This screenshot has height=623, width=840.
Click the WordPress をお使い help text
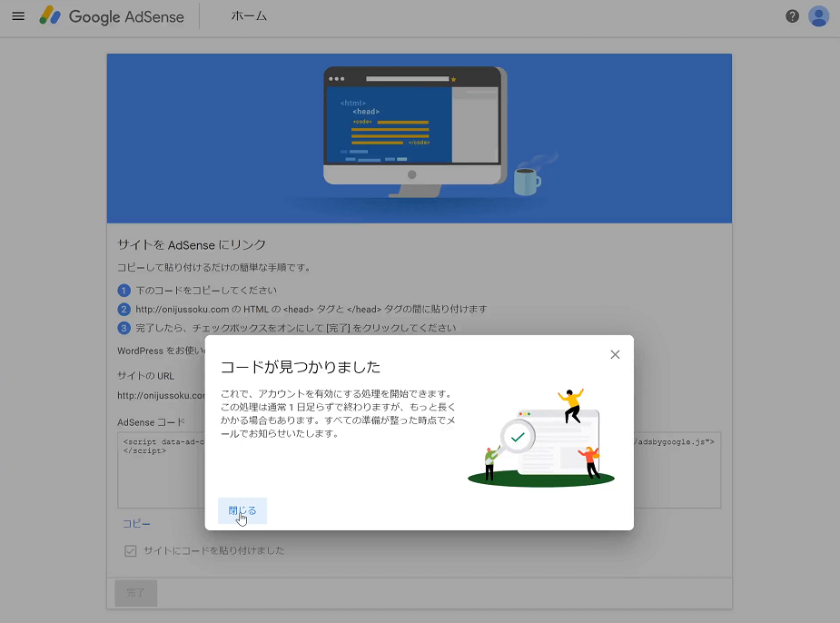[x=161, y=351]
